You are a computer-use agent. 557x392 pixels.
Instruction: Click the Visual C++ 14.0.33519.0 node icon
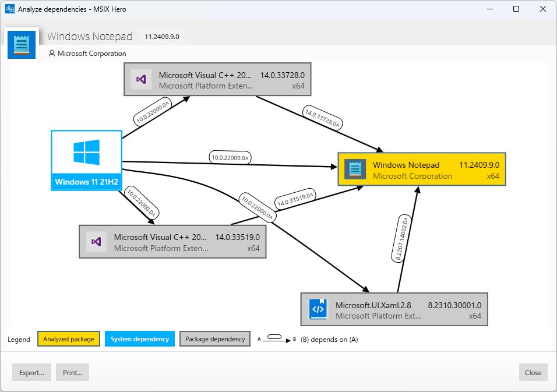coord(96,241)
